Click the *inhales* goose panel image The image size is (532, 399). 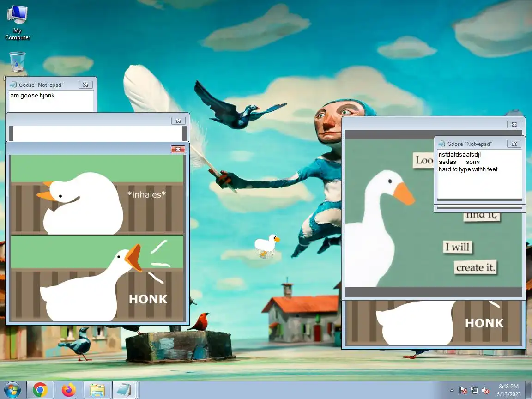point(97,195)
